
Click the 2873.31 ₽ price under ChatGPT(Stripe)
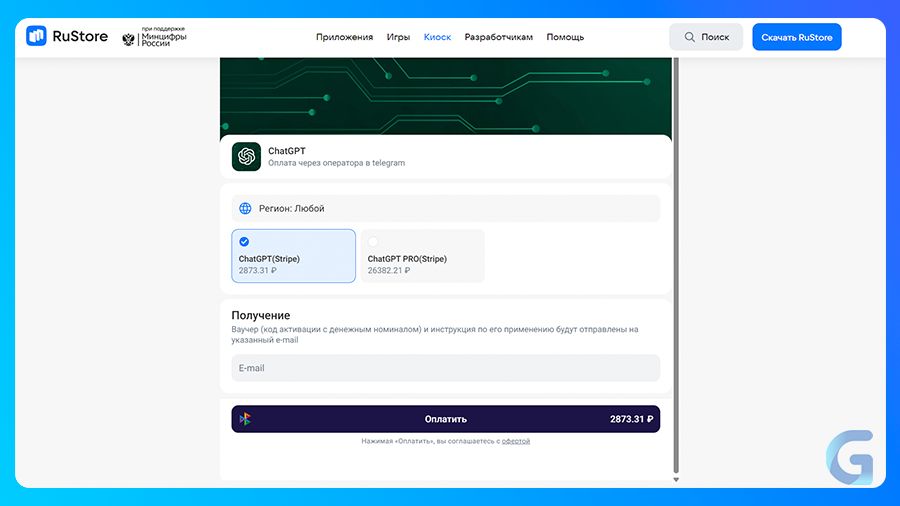coord(257,270)
